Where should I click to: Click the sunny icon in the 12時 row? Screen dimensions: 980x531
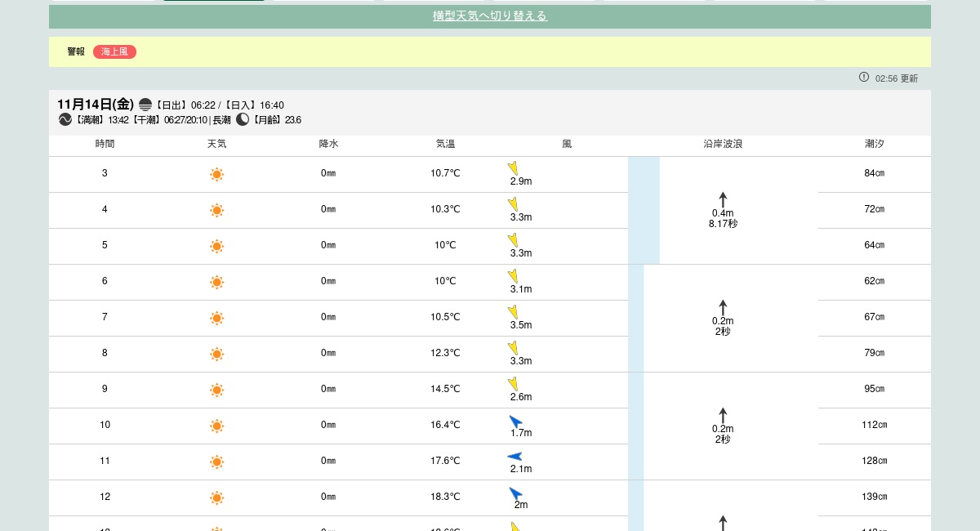pyautogui.click(x=216, y=498)
